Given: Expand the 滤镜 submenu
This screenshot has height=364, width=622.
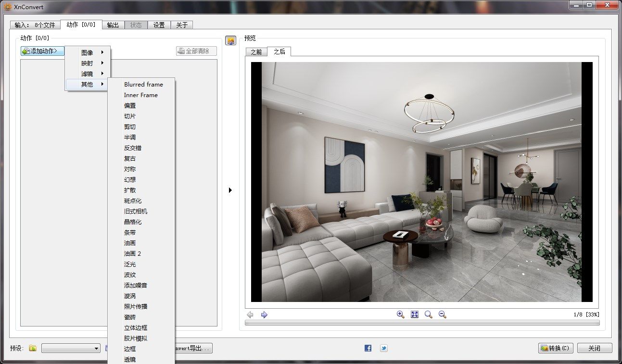Looking at the screenshot, I should tap(88, 74).
